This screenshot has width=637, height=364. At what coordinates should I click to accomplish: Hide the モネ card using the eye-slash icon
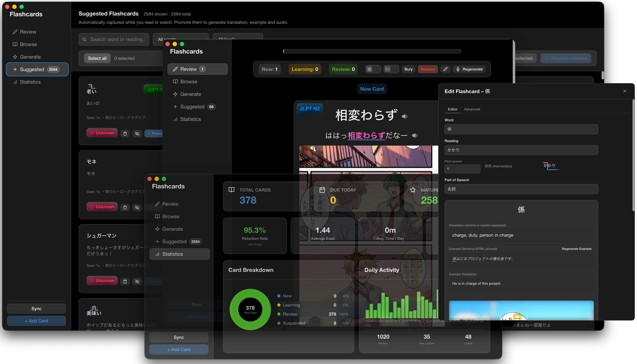tap(137, 208)
